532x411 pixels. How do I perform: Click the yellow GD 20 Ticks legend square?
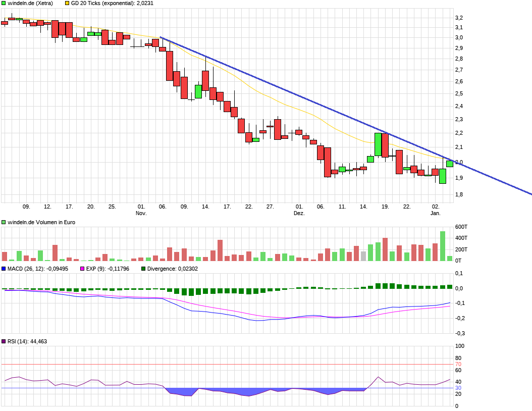point(67,3)
